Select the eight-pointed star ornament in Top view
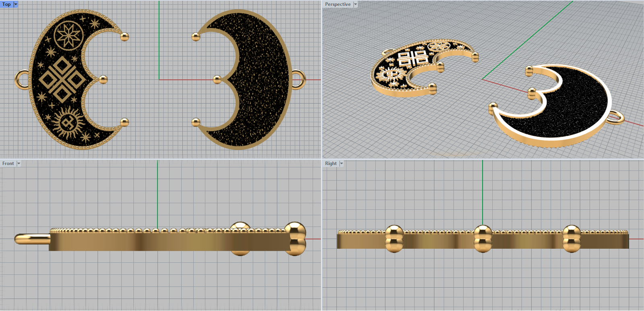Screen dimensions: 644x311 point(68,35)
